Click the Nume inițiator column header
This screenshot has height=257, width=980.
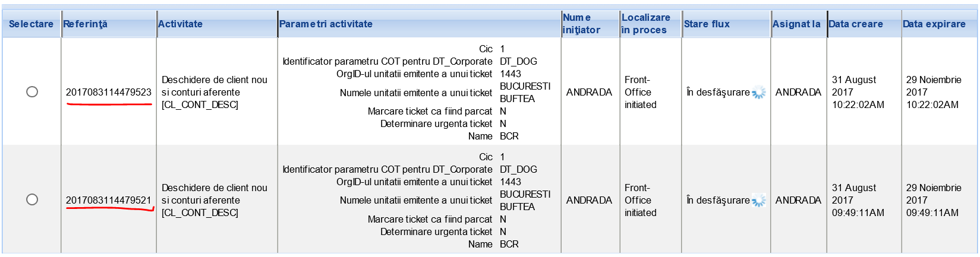(581, 24)
